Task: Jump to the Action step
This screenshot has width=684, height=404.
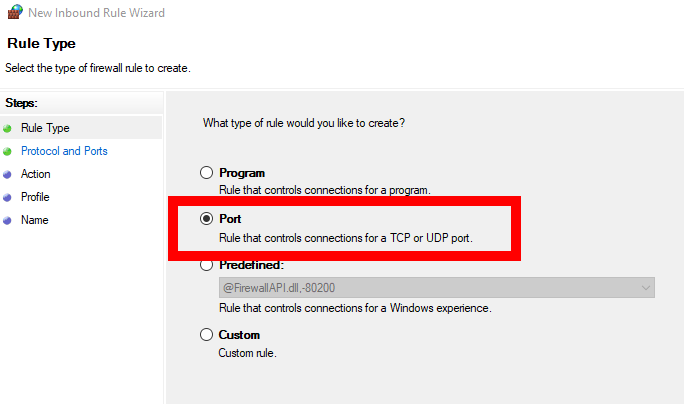Action: [x=36, y=174]
